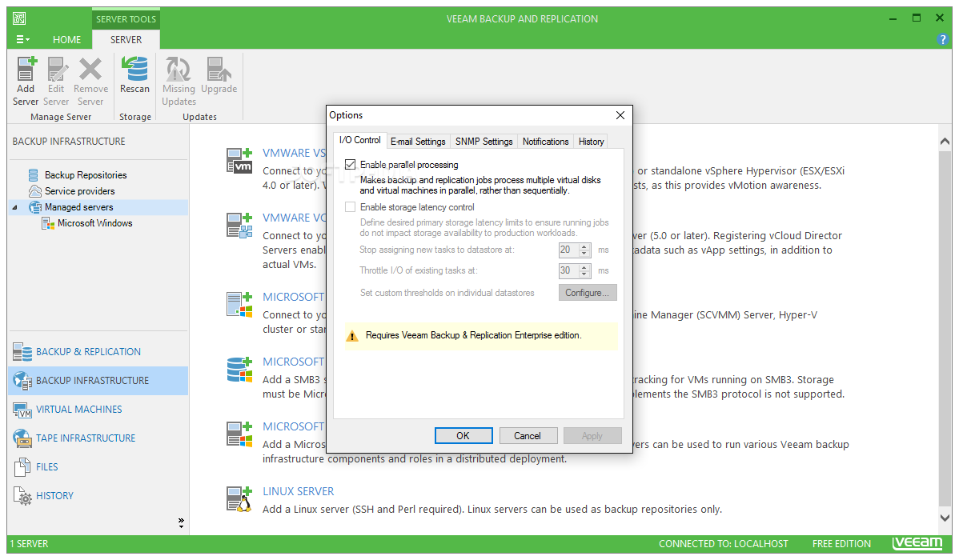Open Virtual Machines view

click(x=98, y=409)
